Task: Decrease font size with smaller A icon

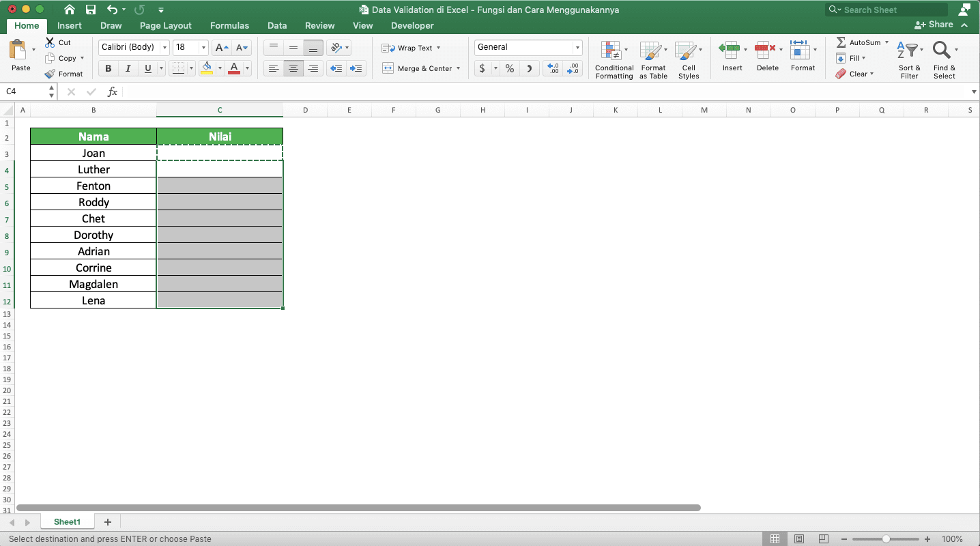Action: (x=242, y=48)
